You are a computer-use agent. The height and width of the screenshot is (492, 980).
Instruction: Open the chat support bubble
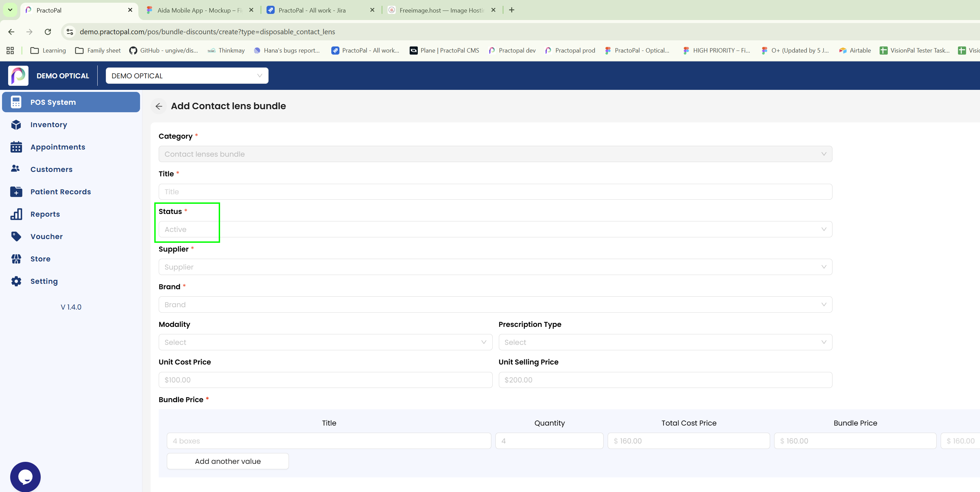pyautogui.click(x=25, y=476)
